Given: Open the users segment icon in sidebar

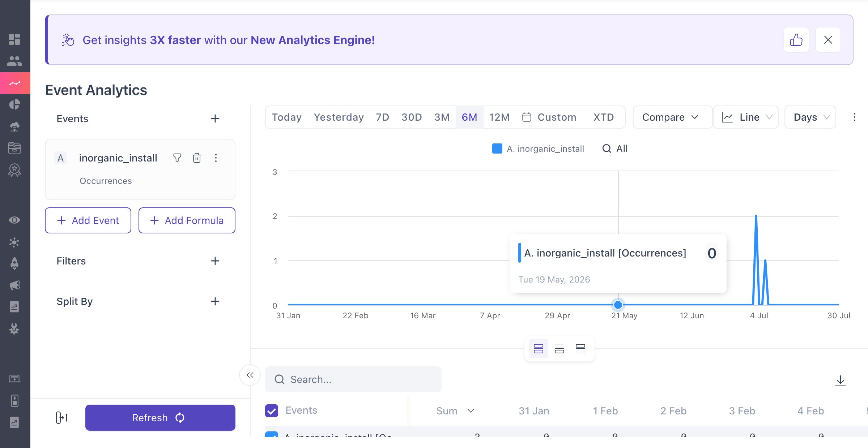Looking at the screenshot, I should (x=14, y=61).
